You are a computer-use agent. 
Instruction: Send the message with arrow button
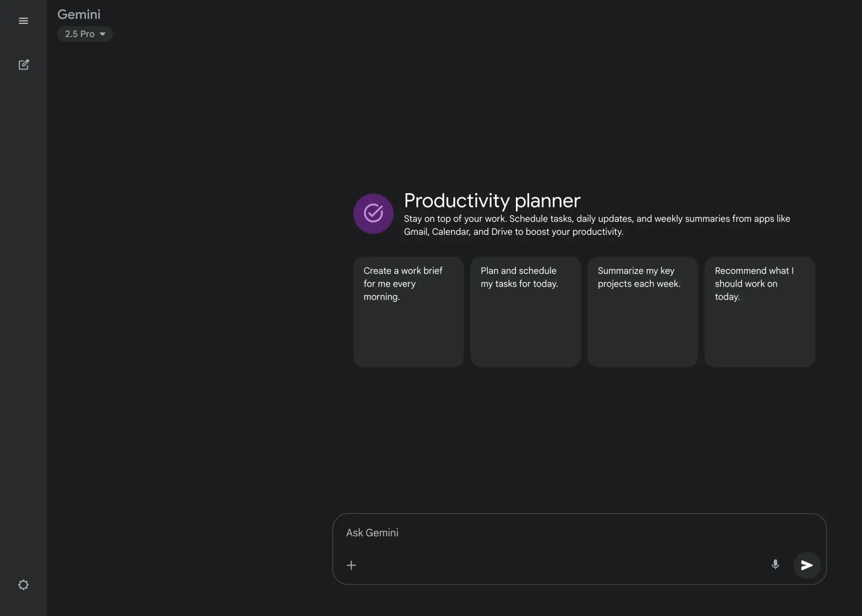coord(807,565)
